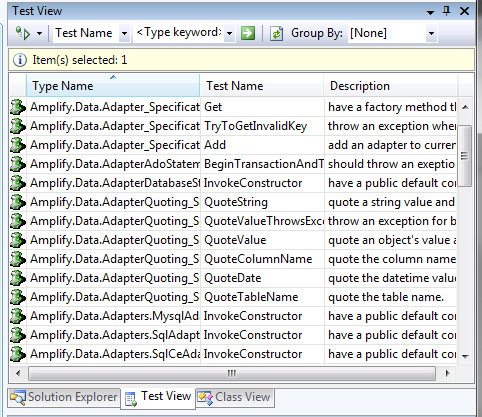Click the vertical scrollbar thumb

pyautogui.click(x=464, y=156)
